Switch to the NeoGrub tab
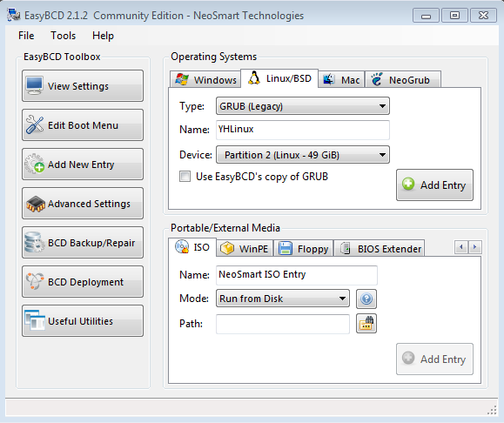This screenshot has height=423, width=504. click(402, 79)
